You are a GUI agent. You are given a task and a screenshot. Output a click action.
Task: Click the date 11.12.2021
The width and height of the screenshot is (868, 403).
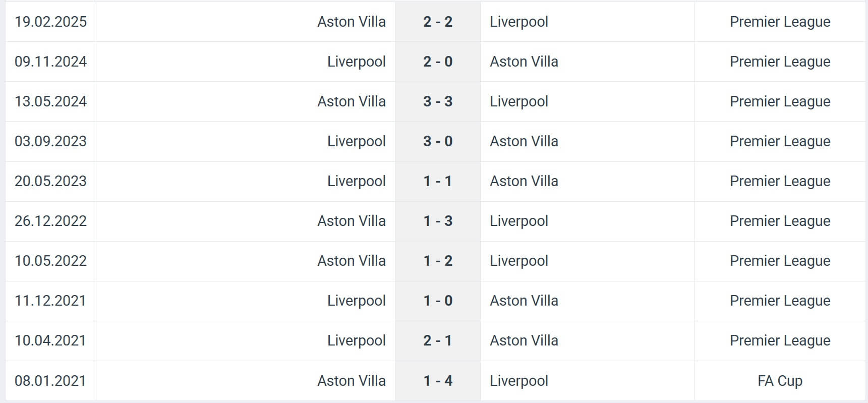(x=50, y=301)
